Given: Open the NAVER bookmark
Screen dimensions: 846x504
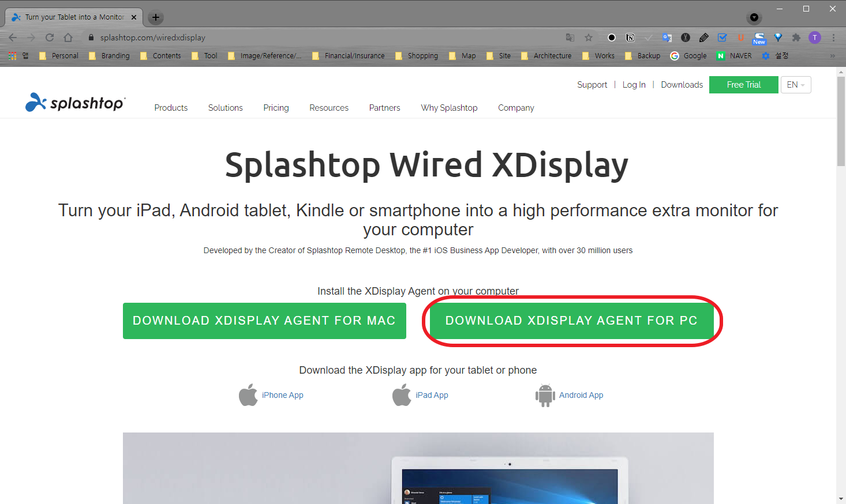Looking at the screenshot, I should (x=734, y=56).
